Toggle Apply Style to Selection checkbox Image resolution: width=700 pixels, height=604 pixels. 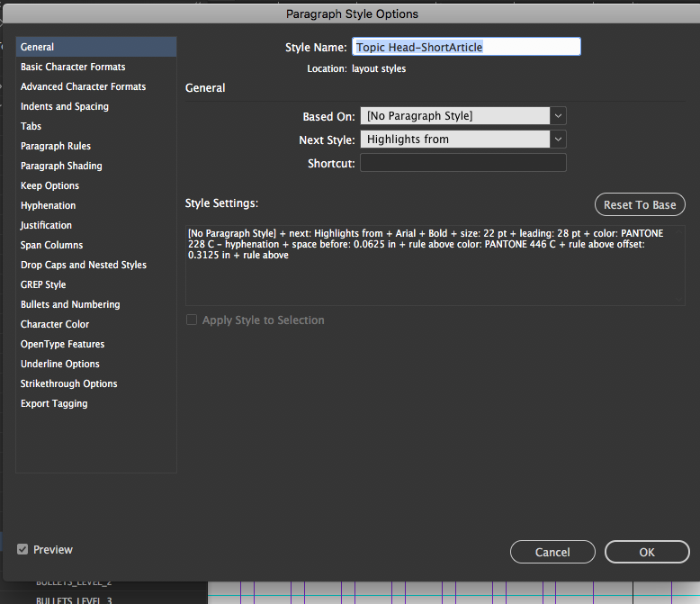(192, 320)
